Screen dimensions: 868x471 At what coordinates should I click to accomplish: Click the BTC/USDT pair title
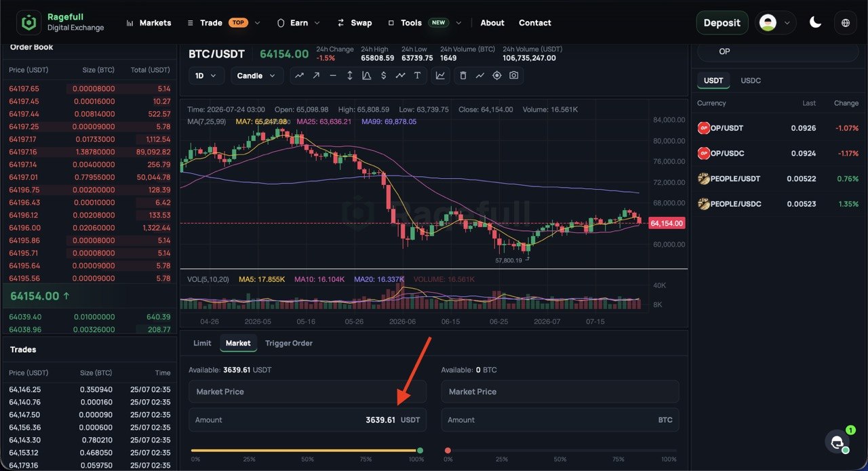click(x=216, y=54)
